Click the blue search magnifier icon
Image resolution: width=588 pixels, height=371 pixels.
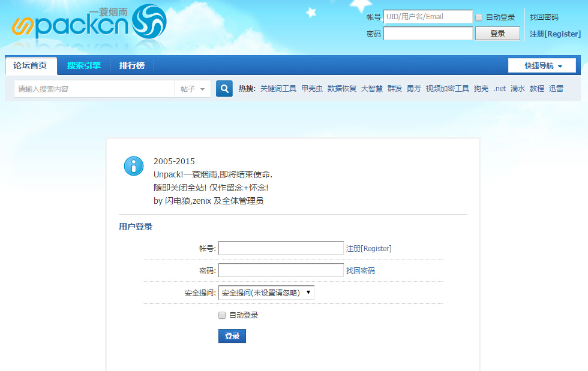click(x=224, y=88)
